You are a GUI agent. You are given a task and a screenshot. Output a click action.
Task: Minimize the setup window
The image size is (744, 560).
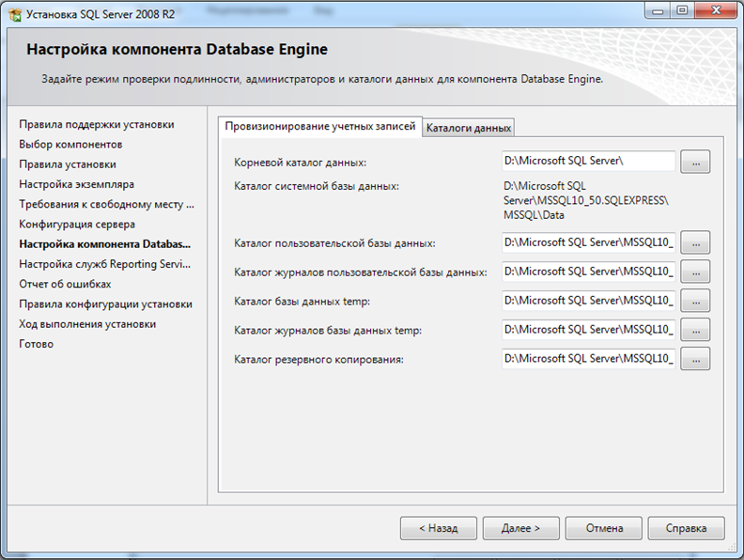coord(658,10)
